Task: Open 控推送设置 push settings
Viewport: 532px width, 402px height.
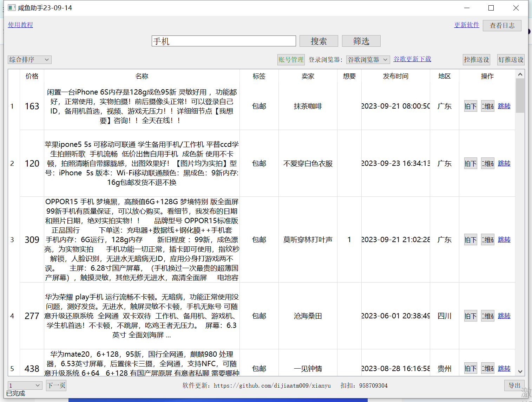Action: click(476, 59)
